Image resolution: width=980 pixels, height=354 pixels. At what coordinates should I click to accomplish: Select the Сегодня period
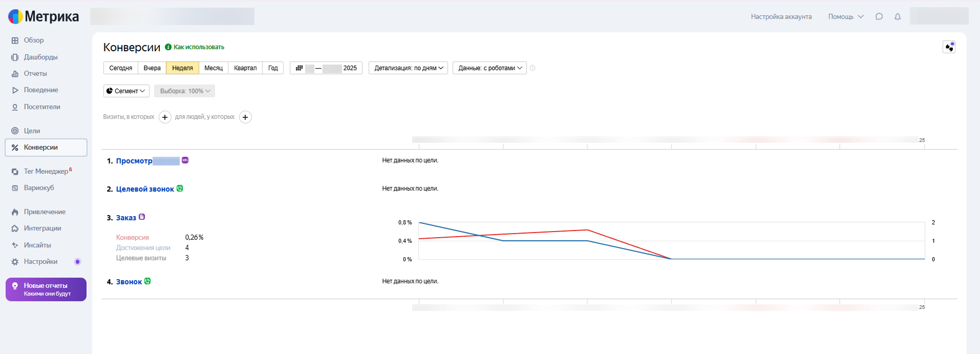click(x=121, y=68)
